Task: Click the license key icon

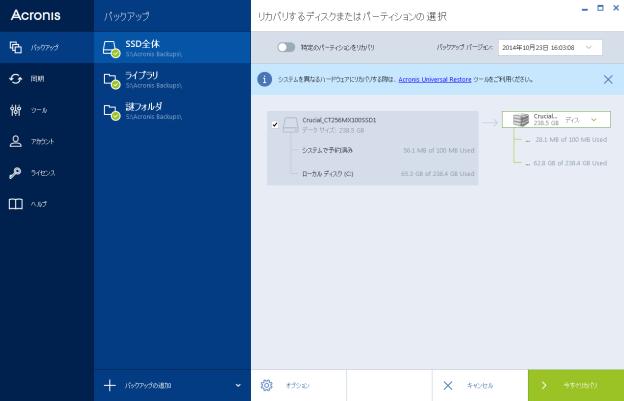Action: click(x=16, y=173)
